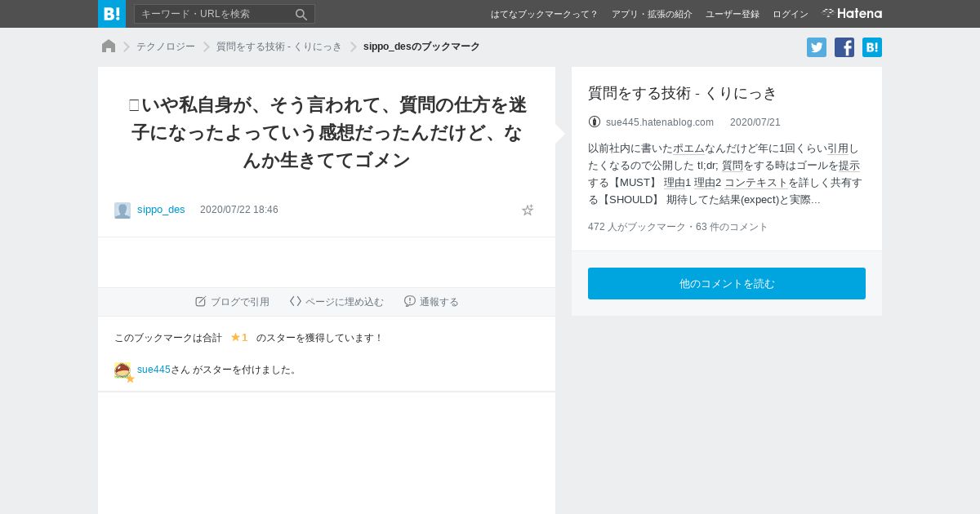The width and height of the screenshot is (980, 514).
Task: Open article title 質問をする技術 - くりにっき
Action: coord(683,93)
